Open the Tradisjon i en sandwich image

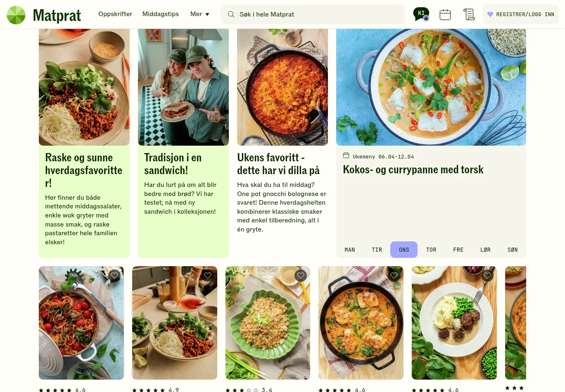point(183,87)
